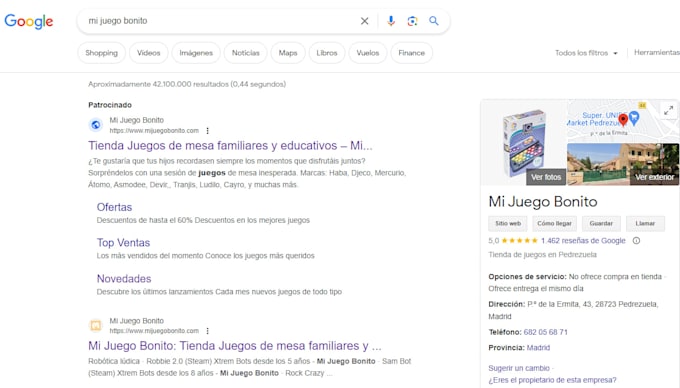Open three-dot menu of organic result
Image resolution: width=680 pixels, height=388 pixels.
pyautogui.click(x=208, y=331)
